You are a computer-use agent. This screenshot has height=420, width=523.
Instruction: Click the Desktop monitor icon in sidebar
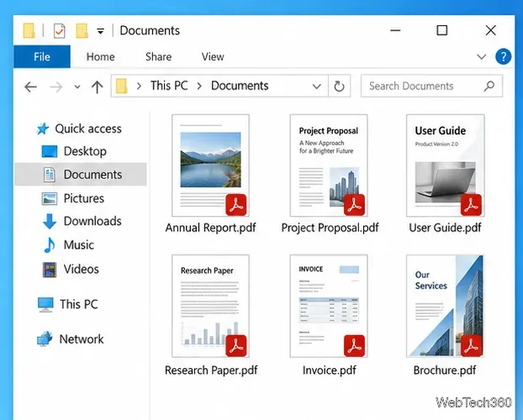(x=50, y=151)
